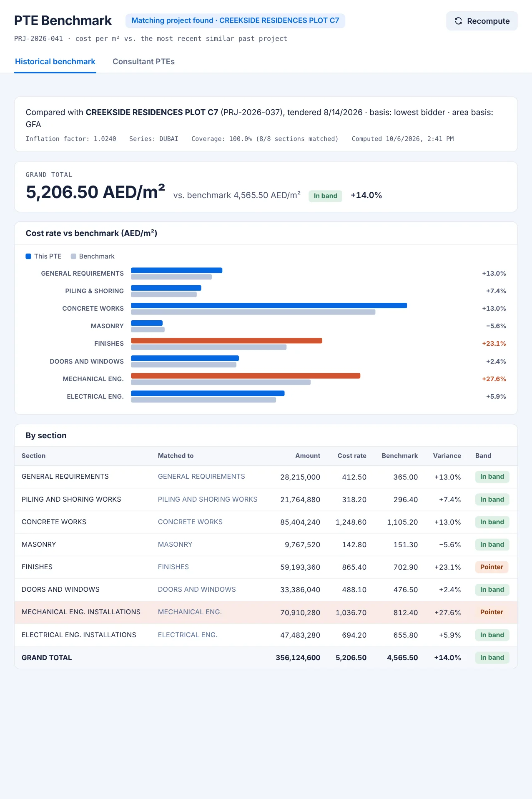This screenshot has width=532, height=799.
Task: Click the Recompute button
Action: click(482, 21)
